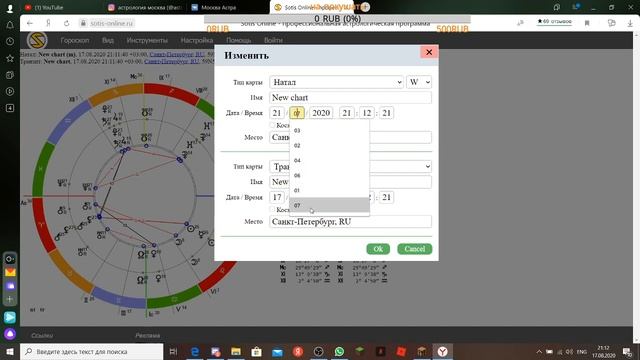
Task: Choose month 04 from the dropdown list
Action: (x=329, y=160)
